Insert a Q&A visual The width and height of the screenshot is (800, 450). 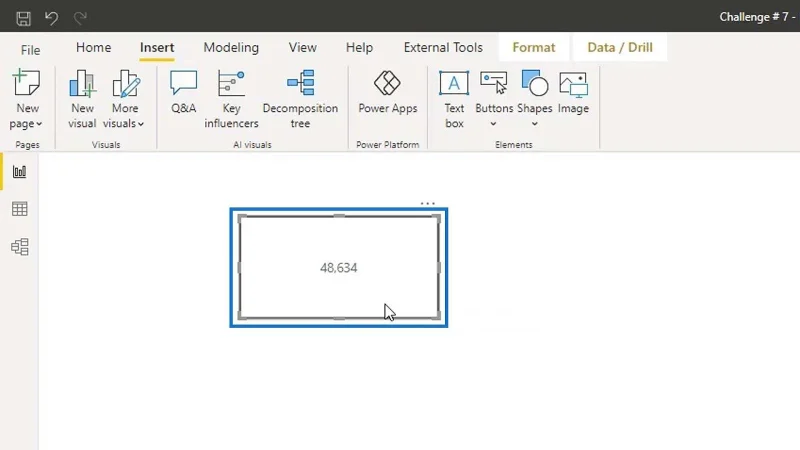click(184, 92)
